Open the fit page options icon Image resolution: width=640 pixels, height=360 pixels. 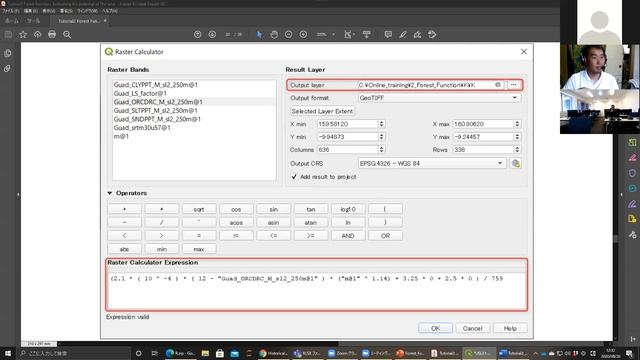(349, 35)
